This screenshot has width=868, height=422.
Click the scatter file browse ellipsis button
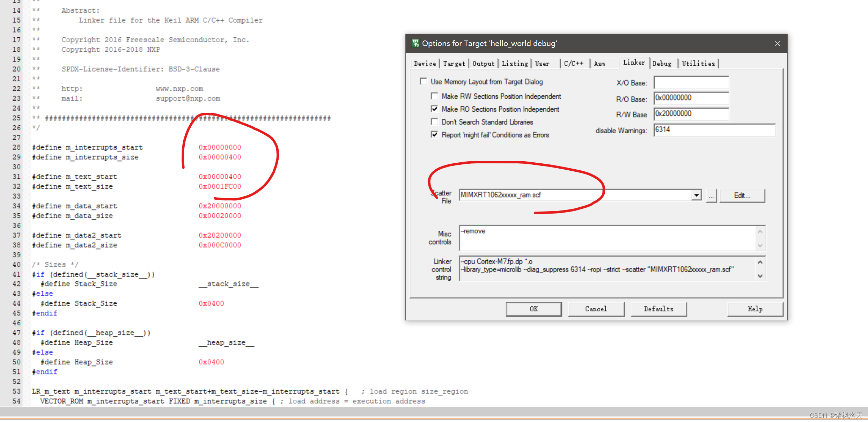click(711, 196)
